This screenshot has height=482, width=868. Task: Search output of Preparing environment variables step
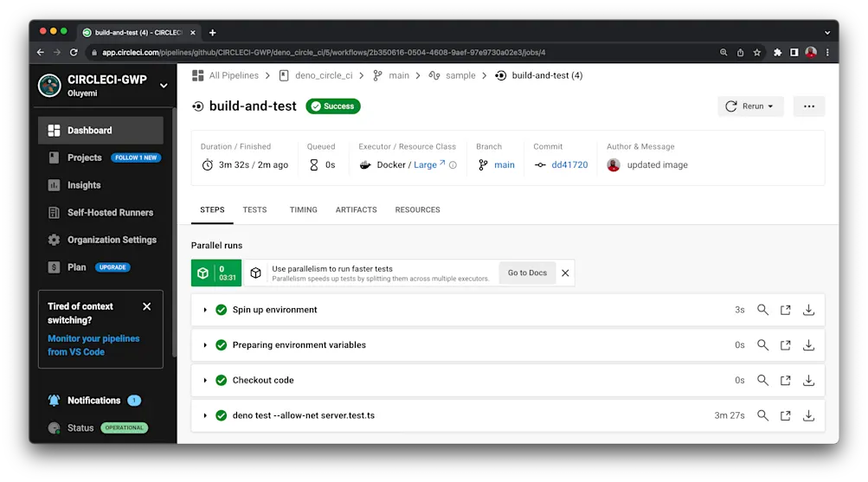coord(762,344)
